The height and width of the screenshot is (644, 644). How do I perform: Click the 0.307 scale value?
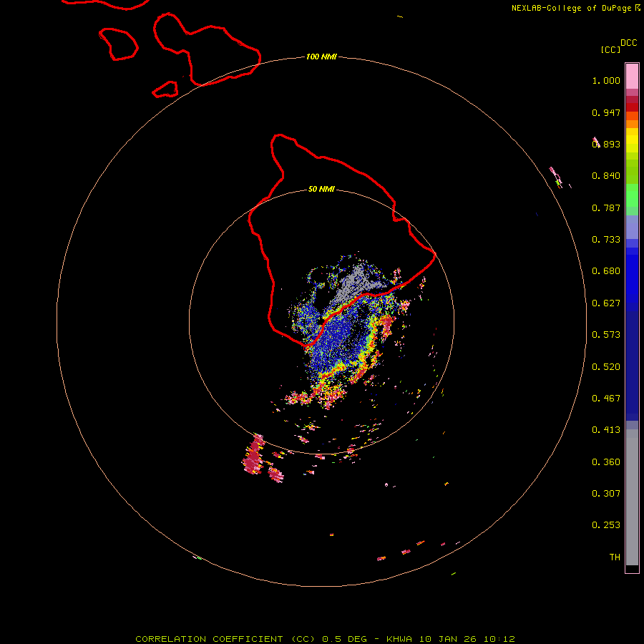pyautogui.click(x=606, y=494)
